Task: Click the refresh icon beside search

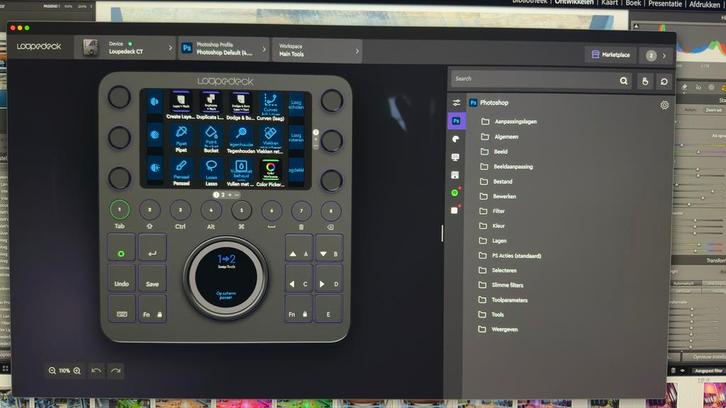Action: [x=664, y=82]
